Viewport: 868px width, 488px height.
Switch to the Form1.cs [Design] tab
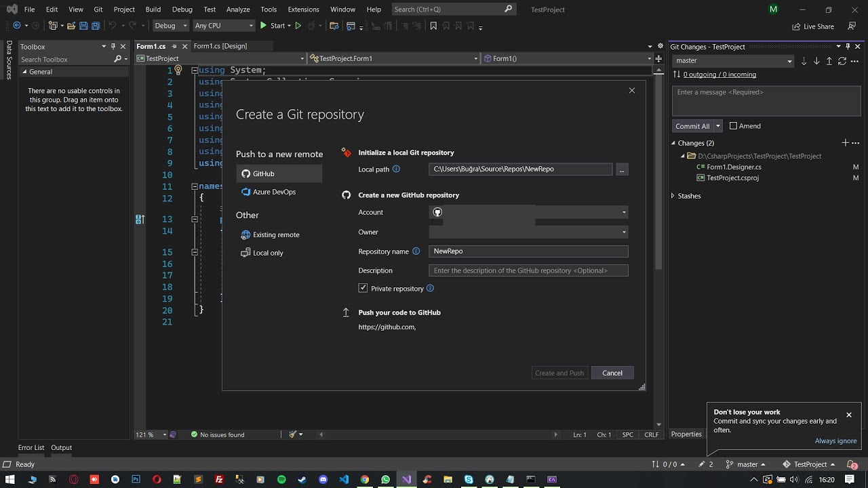220,46
